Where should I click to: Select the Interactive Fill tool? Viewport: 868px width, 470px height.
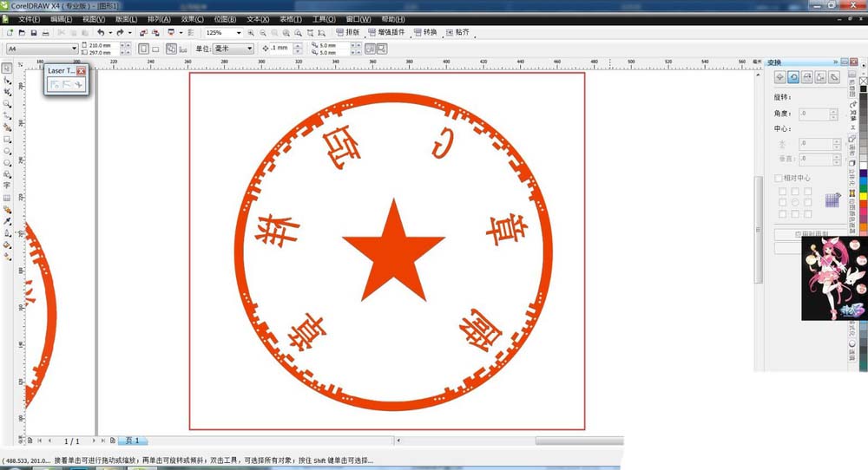pyautogui.click(x=7, y=257)
